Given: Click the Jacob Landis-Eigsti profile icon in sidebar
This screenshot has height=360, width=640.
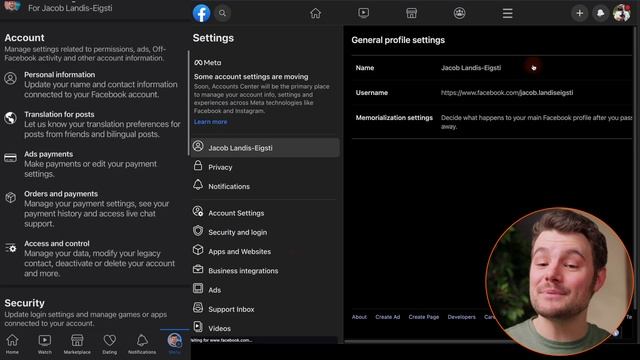Looking at the screenshot, I should [x=198, y=146].
